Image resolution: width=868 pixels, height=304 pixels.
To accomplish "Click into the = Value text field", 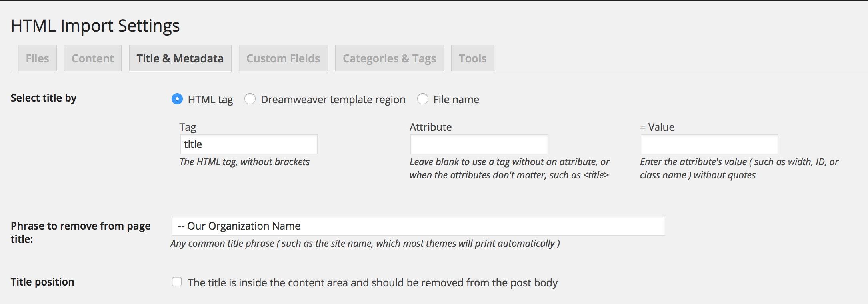I will click(x=709, y=144).
